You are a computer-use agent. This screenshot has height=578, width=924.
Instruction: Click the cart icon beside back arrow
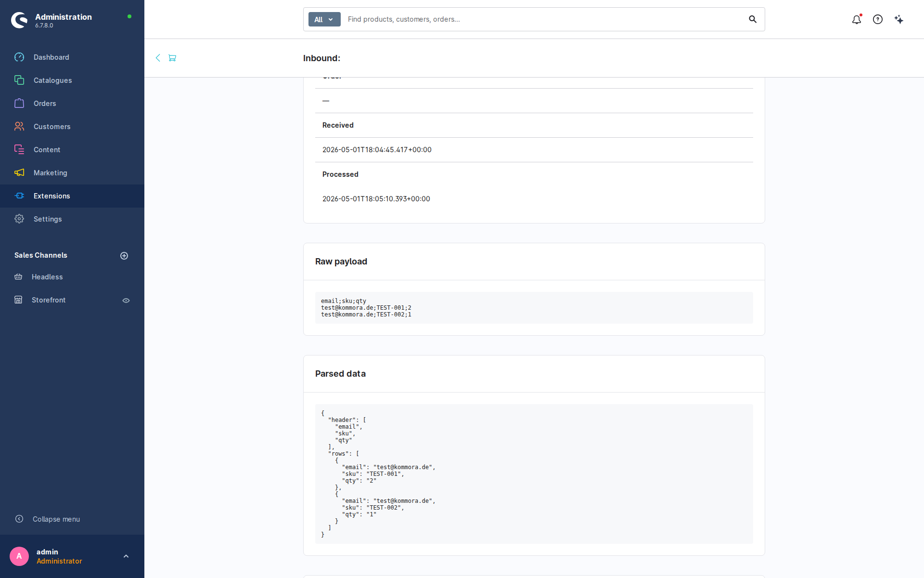[x=172, y=58]
